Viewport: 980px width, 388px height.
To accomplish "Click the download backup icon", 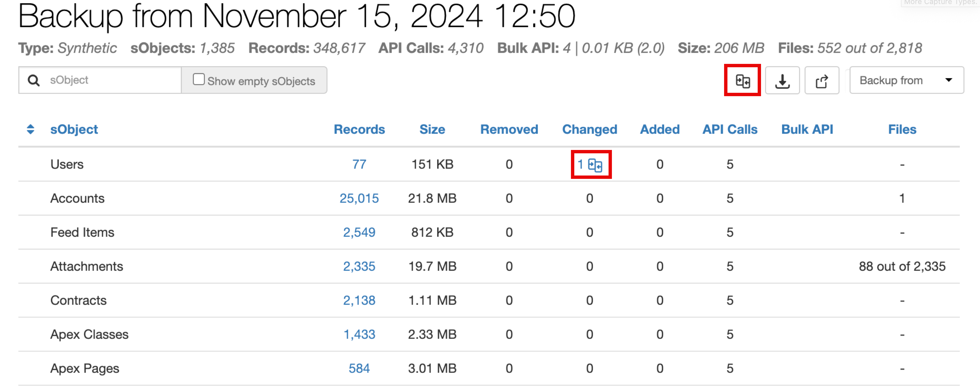I will [782, 80].
